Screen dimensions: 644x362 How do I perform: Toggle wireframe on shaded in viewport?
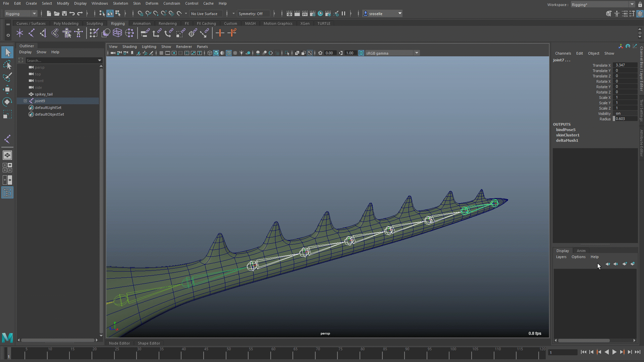click(228, 53)
